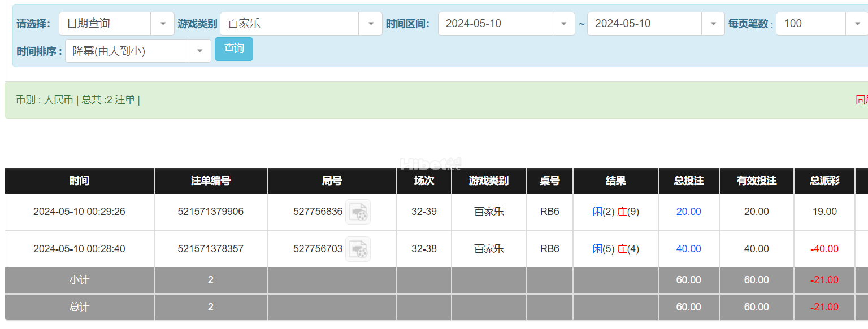Viewport: 868px width, 329px height.
Task: Click the session value 32-39
Action: 424,212
